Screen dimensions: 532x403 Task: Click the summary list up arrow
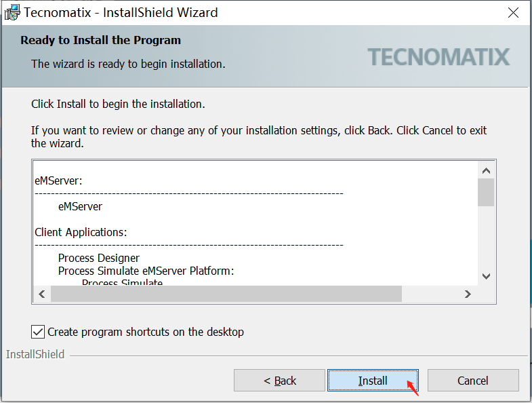click(x=486, y=170)
